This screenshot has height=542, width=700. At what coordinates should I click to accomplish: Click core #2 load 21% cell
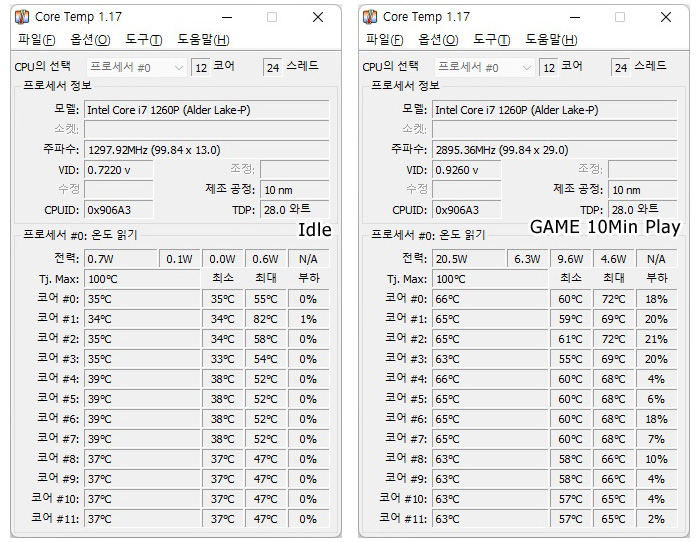(x=656, y=339)
